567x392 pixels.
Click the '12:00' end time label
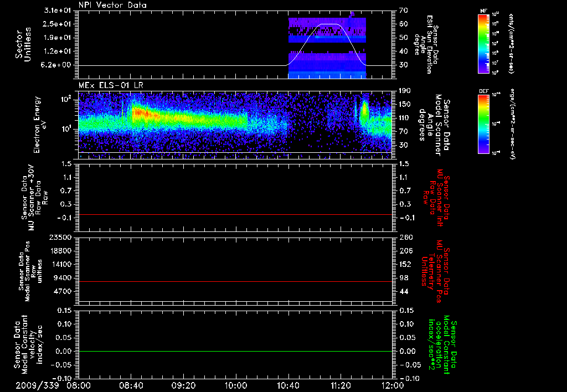393,386
